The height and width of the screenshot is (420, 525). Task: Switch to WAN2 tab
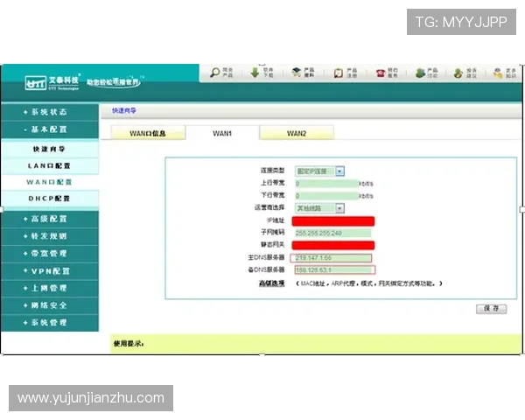click(297, 133)
